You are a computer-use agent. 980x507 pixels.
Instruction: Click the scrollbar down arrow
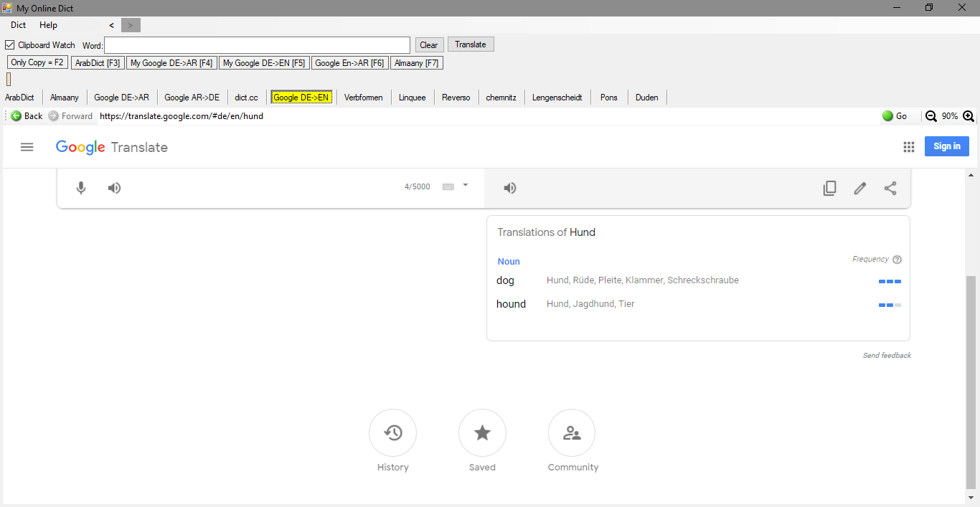click(x=971, y=498)
